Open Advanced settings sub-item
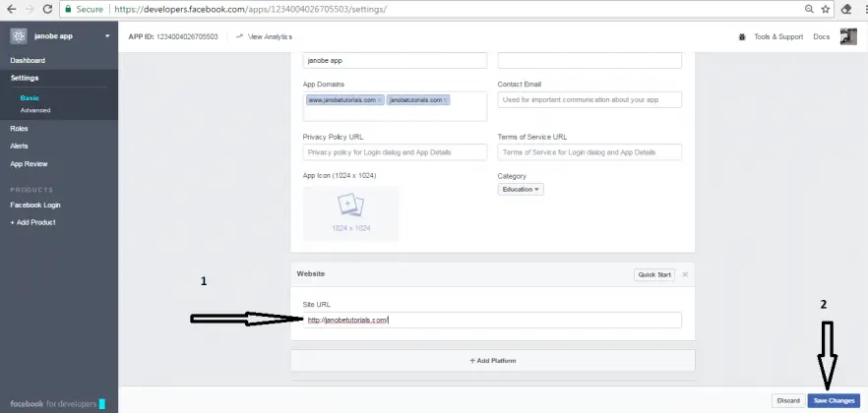Viewport: 868px width, 413px height. coord(35,110)
